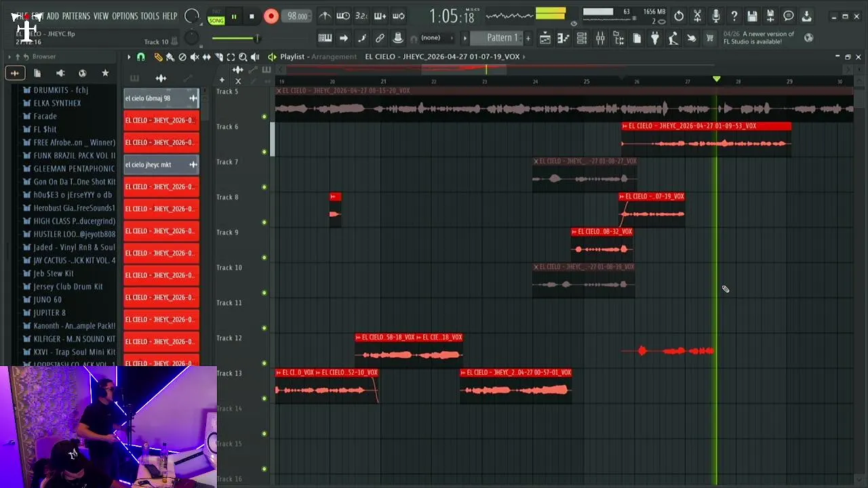Click the microphone one-click recording icon
Screen dimensions: 868x488
tap(715, 16)
